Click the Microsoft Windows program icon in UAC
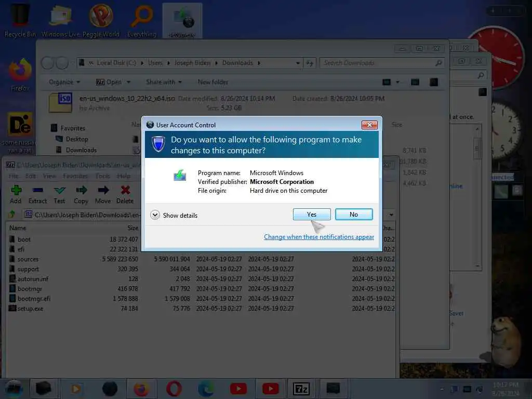The image size is (532, 399). [180, 175]
